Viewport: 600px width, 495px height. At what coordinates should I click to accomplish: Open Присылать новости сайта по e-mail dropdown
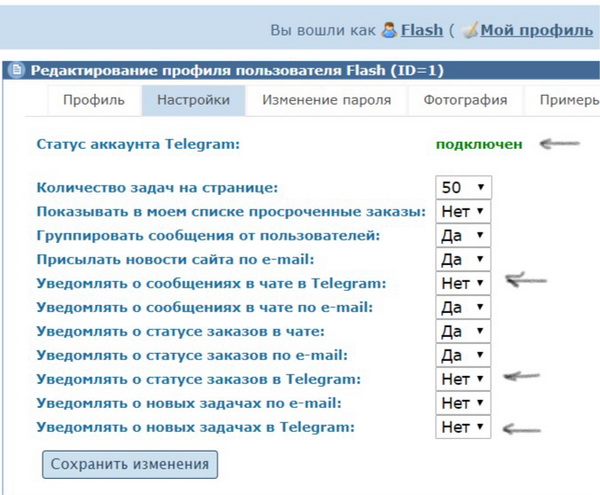[x=463, y=260]
